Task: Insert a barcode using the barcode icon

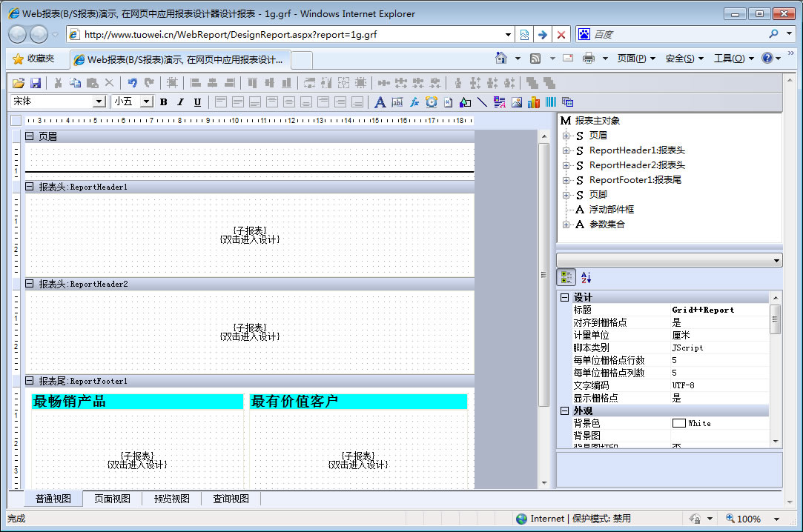Action: (x=551, y=102)
